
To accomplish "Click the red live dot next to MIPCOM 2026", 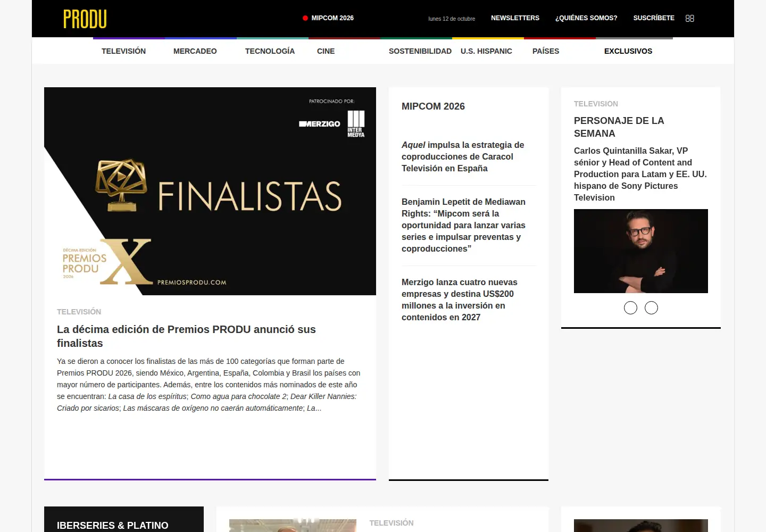I will (x=305, y=18).
